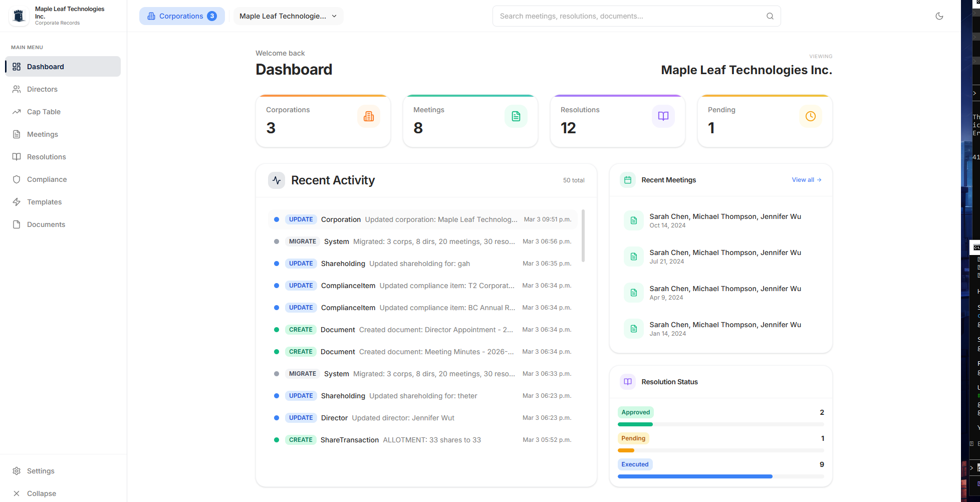
Task: Click the yellow clock icon on Pending card
Action: 811,116
